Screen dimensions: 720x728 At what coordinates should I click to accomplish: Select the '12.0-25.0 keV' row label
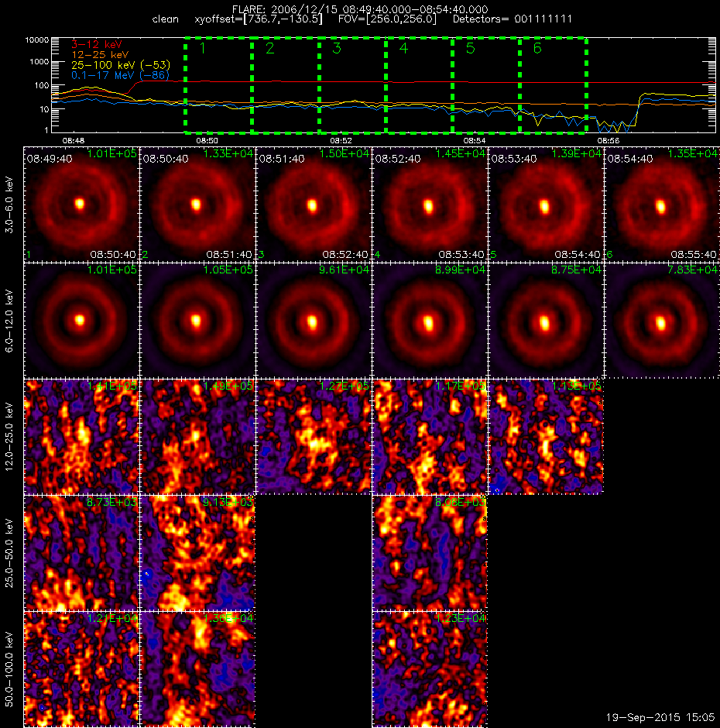[9, 437]
